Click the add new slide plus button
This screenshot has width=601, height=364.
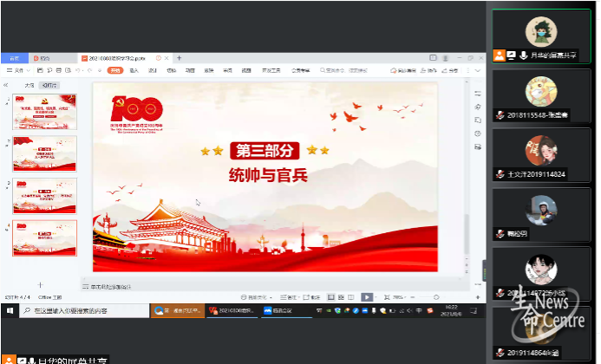click(40, 284)
